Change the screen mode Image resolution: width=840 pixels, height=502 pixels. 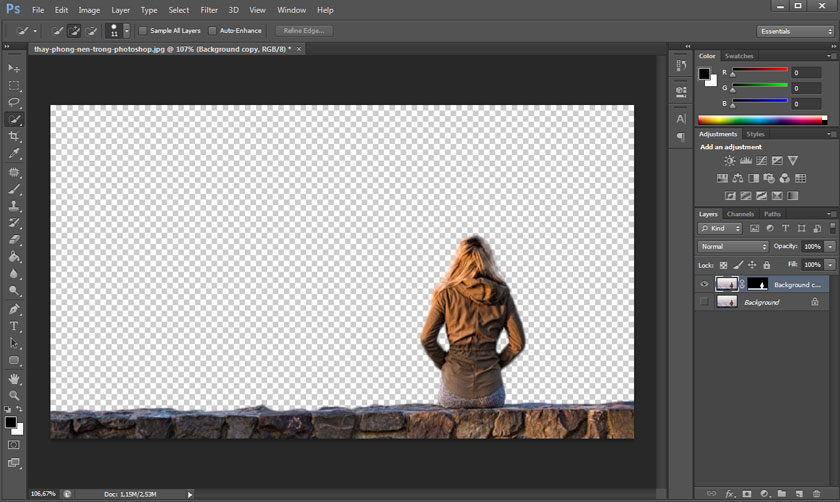(x=14, y=462)
